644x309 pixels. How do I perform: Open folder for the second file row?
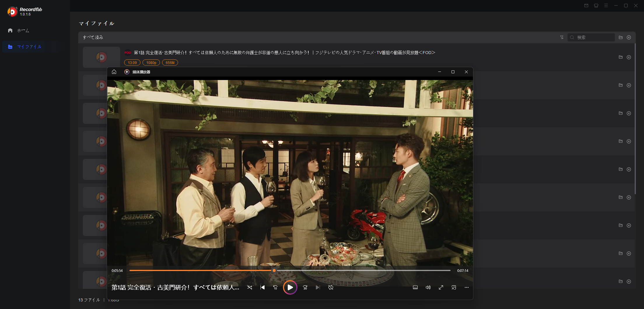tap(621, 85)
